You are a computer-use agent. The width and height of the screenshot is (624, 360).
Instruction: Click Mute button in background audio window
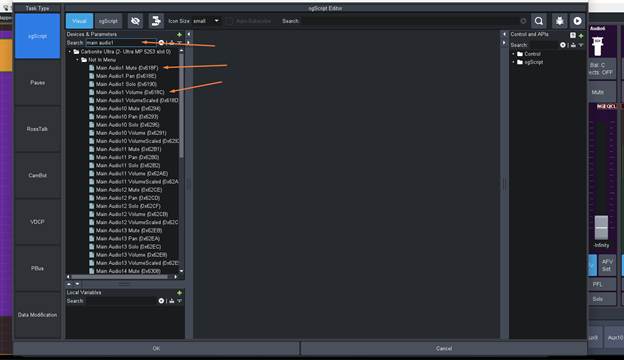coord(602,92)
